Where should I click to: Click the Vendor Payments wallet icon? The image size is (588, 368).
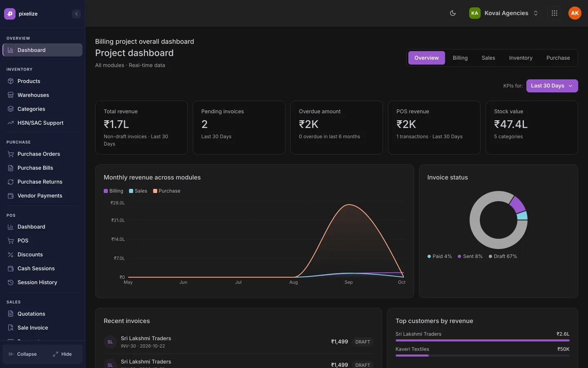11,196
